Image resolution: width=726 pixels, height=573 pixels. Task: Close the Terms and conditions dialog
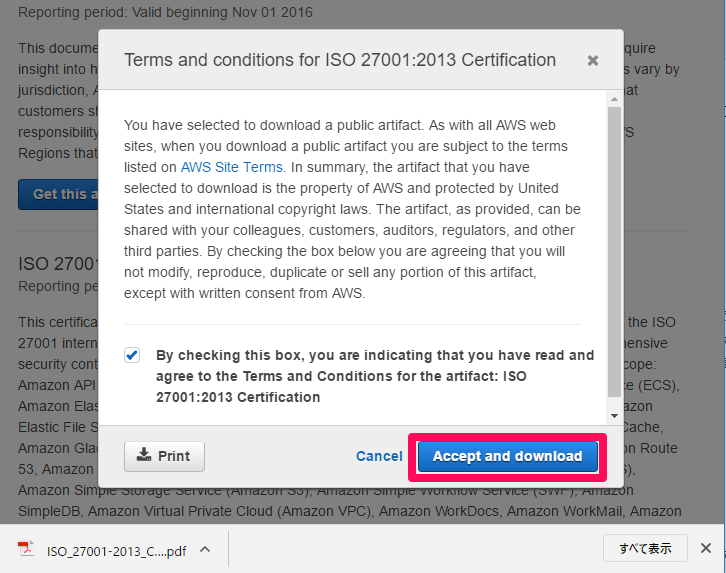[x=593, y=61]
